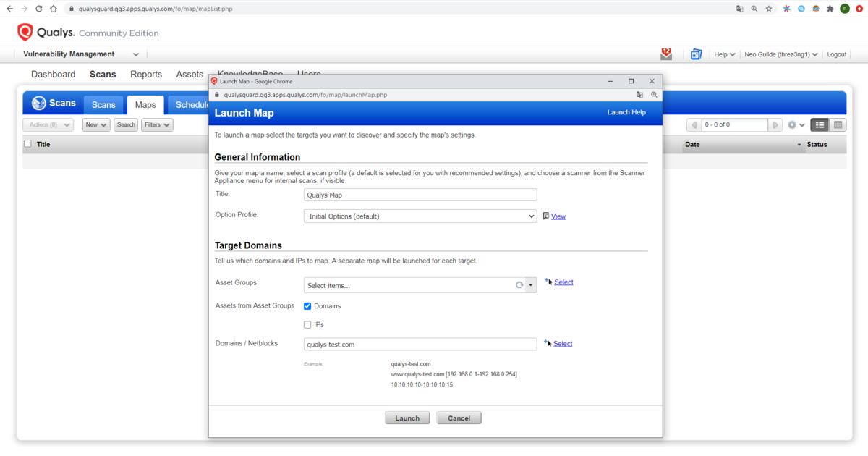Viewport: 868px width, 456px height.
Task: Click the pointer icon beside Asset Groups Select
Action: click(548, 282)
